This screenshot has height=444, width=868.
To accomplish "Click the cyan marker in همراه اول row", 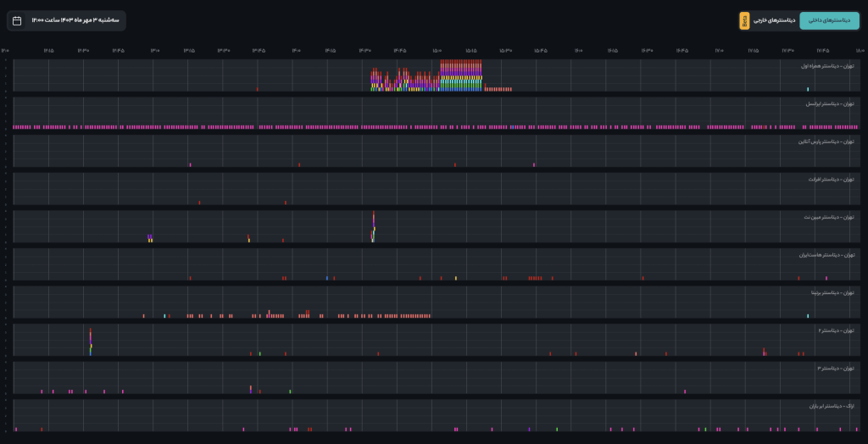I will tap(808, 89).
